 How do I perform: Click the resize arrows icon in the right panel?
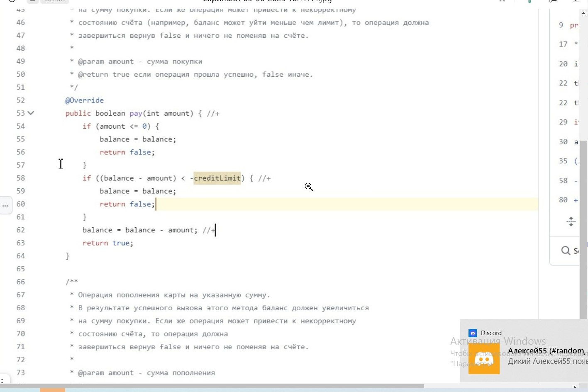571,222
